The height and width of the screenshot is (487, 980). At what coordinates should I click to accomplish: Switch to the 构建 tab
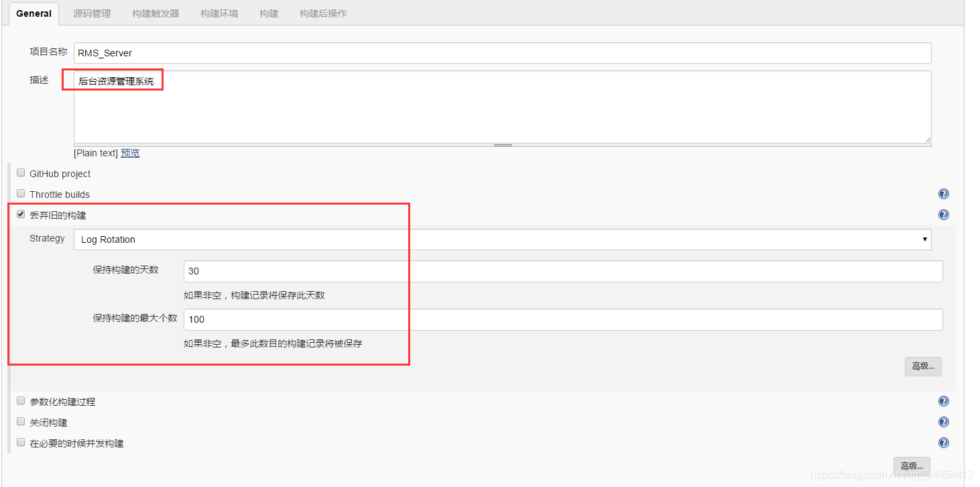pyautogui.click(x=269, y=13)
